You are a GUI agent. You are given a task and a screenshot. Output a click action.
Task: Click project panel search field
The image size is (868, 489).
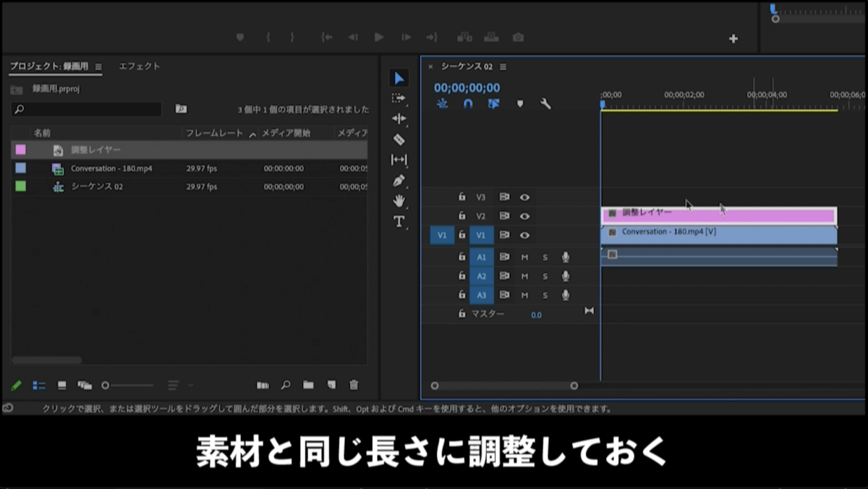[86, 109]
